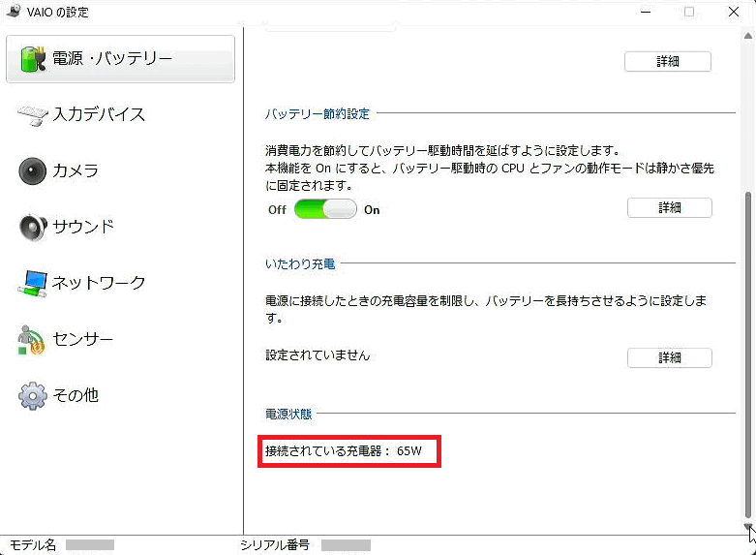756x555 pixels.
Task: Switch to the 入力デバイス section
Action: pos(120,115)
